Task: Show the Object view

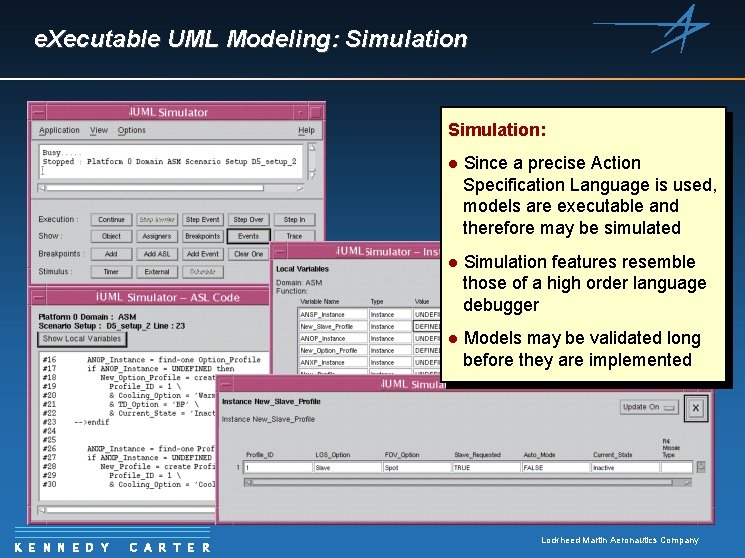Action: coord(111,236)
